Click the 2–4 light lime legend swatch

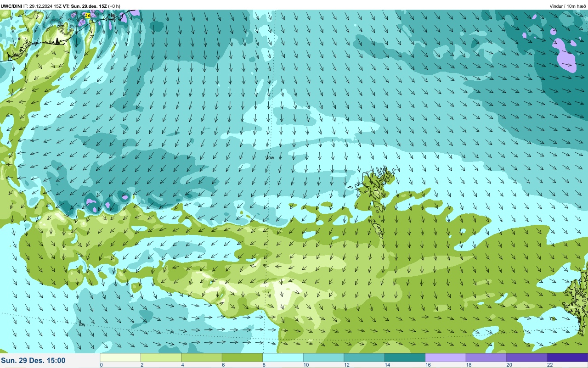coord(161,357)
